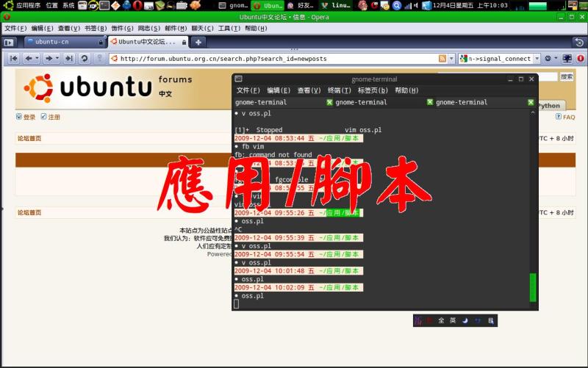Click the 好友… window in panel taskbar
Screen dimensions: 588x368
[x=301, y=5]
